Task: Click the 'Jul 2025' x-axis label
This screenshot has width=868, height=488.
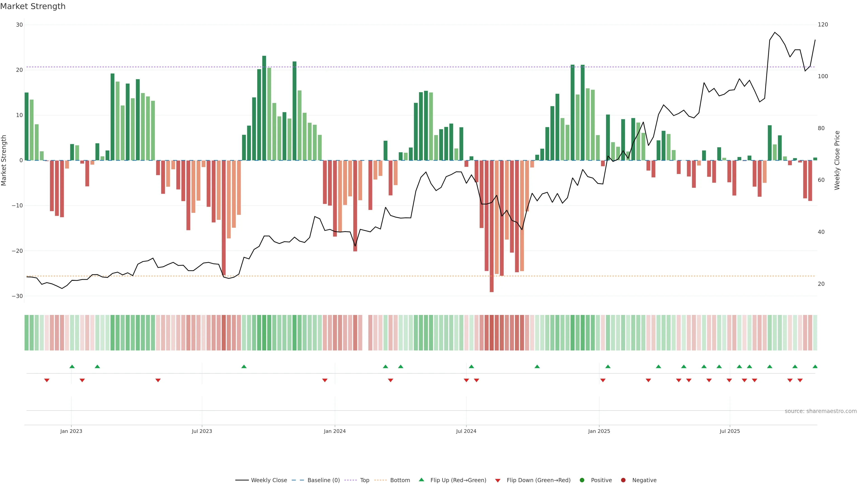Action: (729, 431)
